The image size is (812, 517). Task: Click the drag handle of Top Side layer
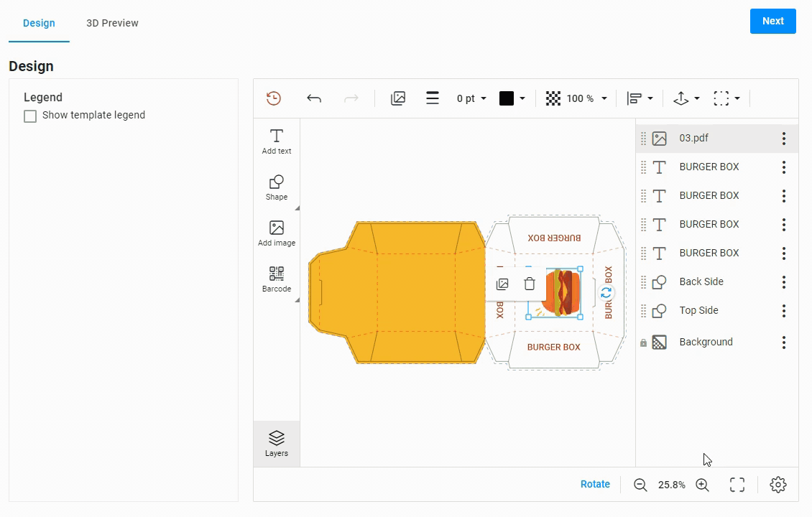click(643, 310)
